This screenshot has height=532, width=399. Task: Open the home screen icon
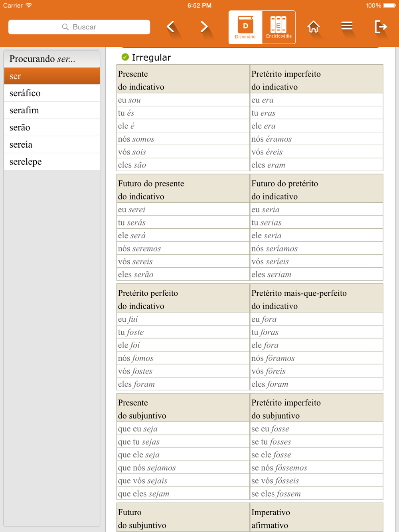coord(314,27)
